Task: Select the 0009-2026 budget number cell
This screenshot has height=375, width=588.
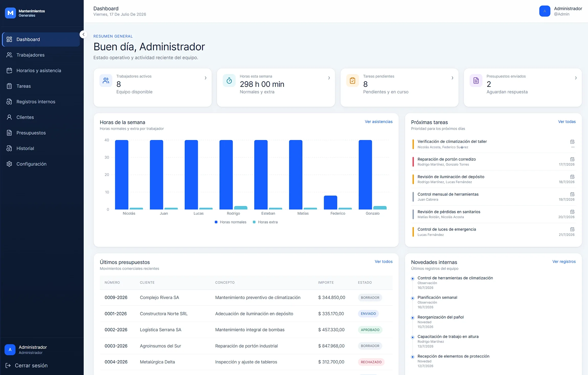Action: (116, 298)
